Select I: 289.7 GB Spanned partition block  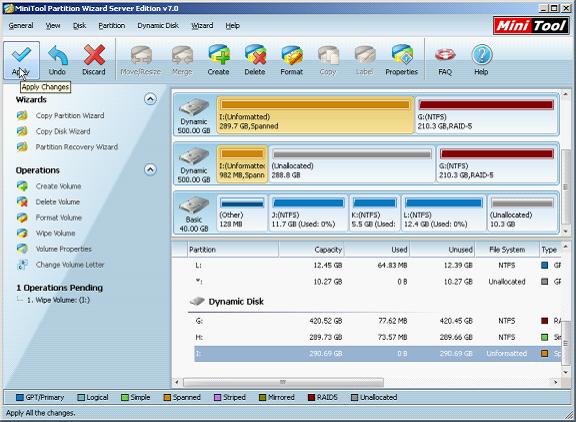316,115
